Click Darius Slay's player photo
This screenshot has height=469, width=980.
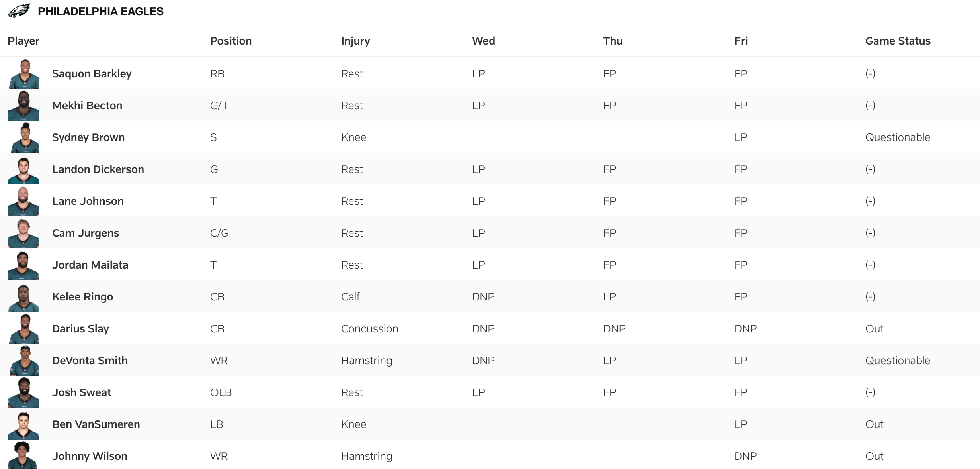(x=24, y=329)
